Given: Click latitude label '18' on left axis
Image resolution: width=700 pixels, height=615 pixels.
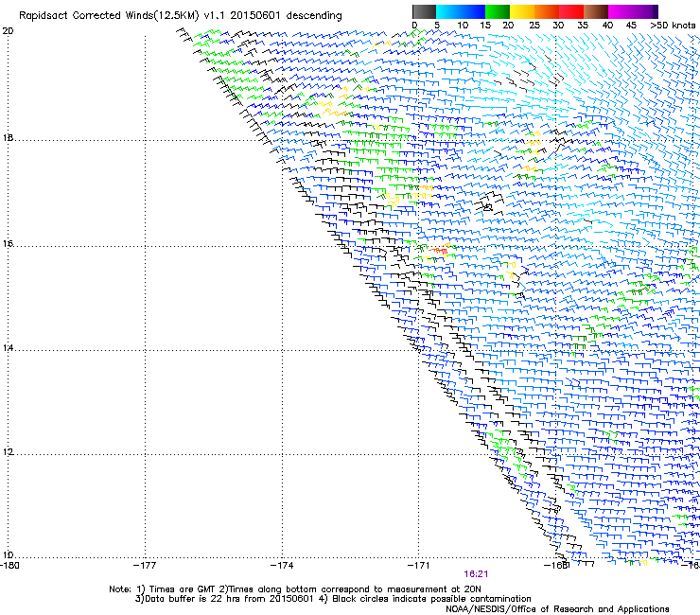Looking at the screenshot, I should pyautogui.click(x=8, y=137).
